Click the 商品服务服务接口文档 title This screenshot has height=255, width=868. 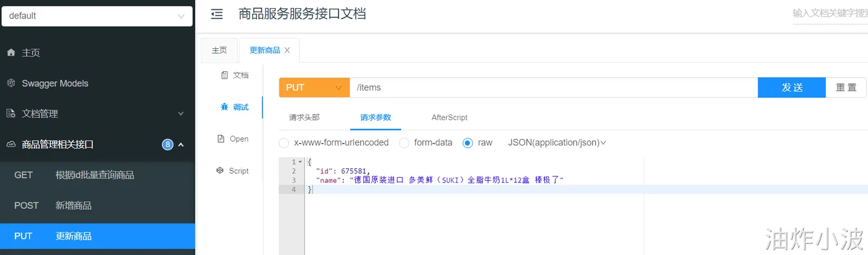(x=302, y=14)
